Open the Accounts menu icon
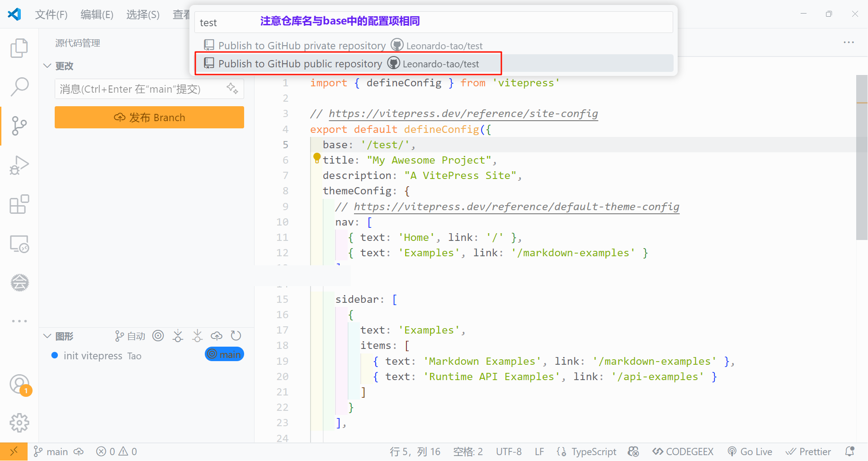The width and height of the screenshot is (868, 461). pyautogui.click(x=19, y=384)
